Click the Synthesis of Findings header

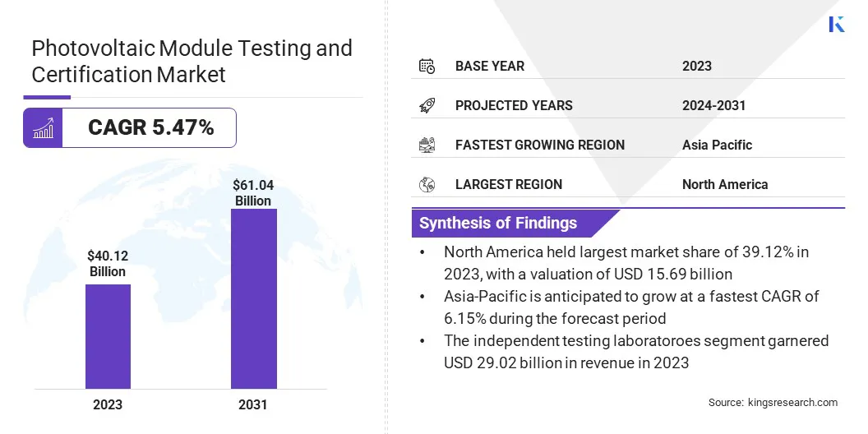click(x=498, y=223)
